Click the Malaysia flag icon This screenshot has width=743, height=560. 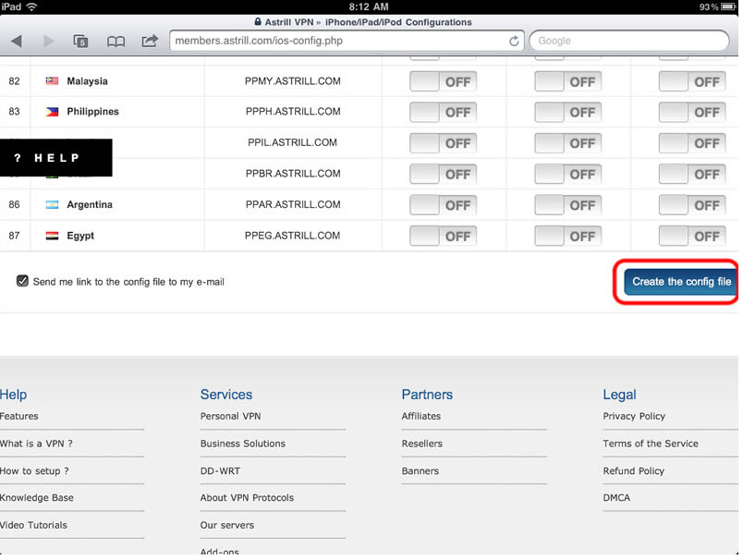pos(52,81)
